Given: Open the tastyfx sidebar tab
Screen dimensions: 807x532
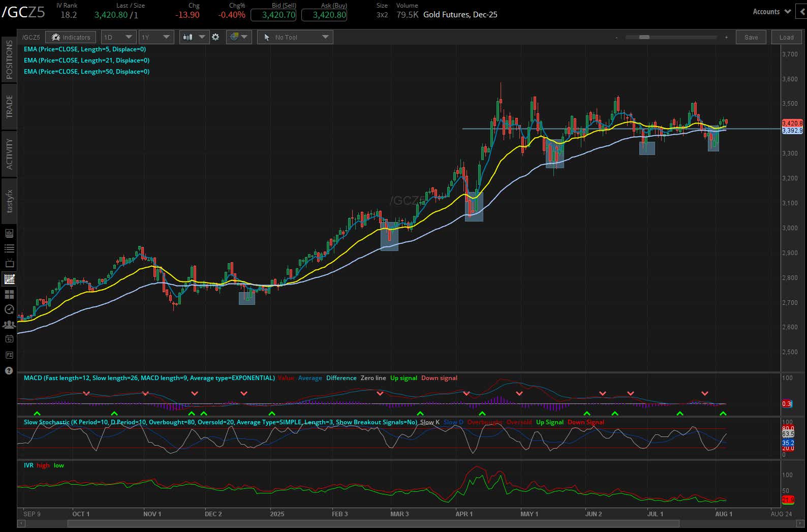Looking at the screenshot, I should point(9,201).
